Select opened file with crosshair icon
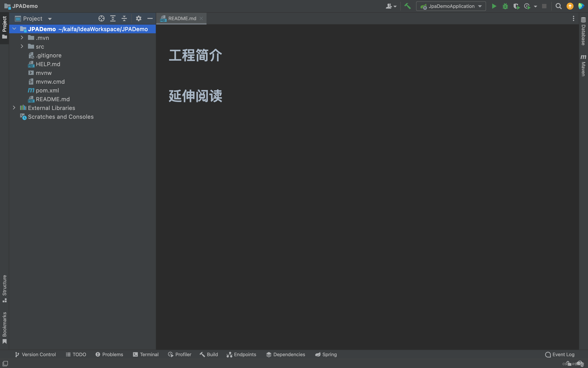 (101, 18)
